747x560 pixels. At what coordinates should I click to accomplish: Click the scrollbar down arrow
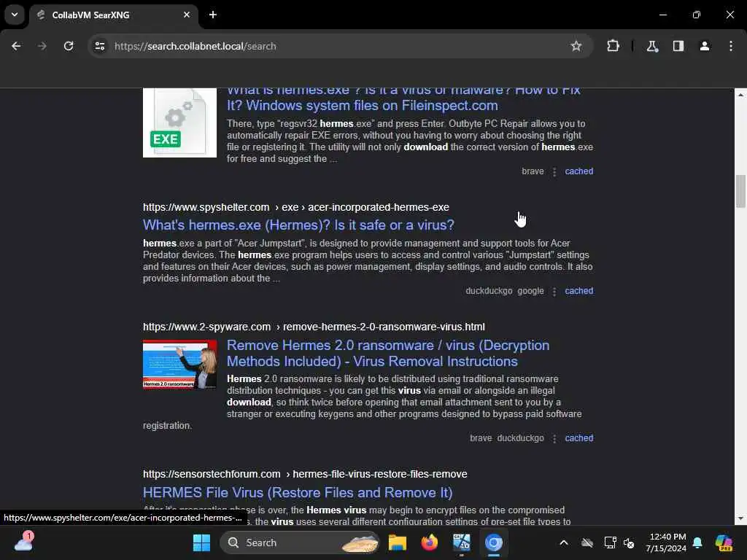740,518
